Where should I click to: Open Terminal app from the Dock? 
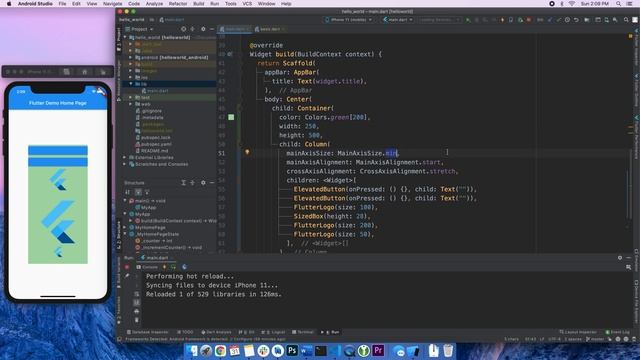320,351
